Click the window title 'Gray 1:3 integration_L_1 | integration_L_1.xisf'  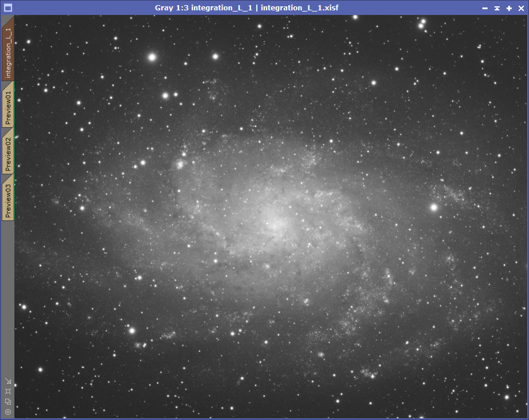tap(246, 7)
